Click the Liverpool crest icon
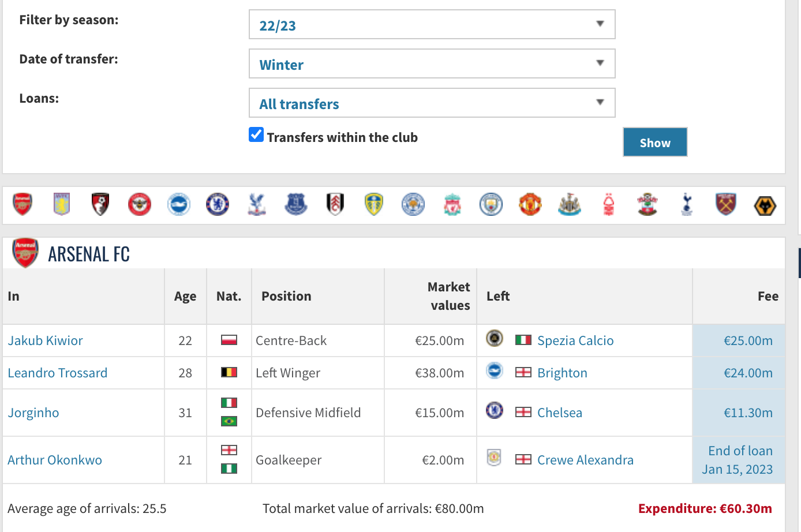The height and width of the screenshot is (532, 801). (x=452, y=204)
